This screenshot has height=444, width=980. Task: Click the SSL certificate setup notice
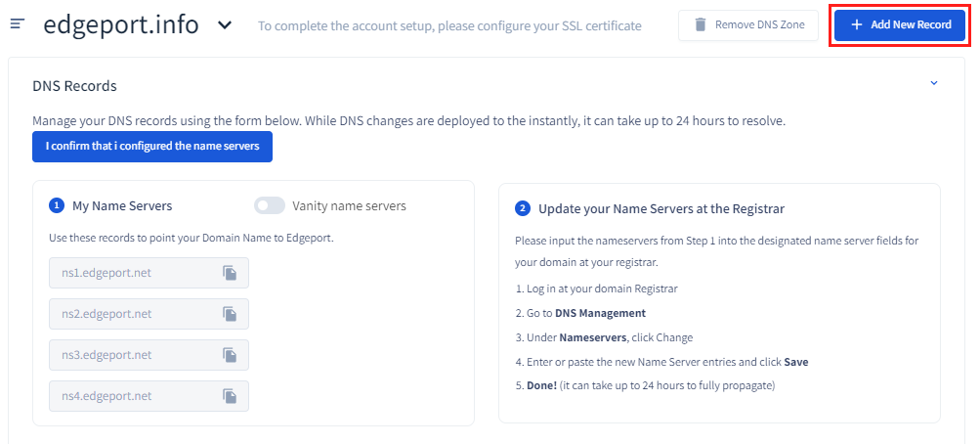pyautogui.click(x=449, y=25)
